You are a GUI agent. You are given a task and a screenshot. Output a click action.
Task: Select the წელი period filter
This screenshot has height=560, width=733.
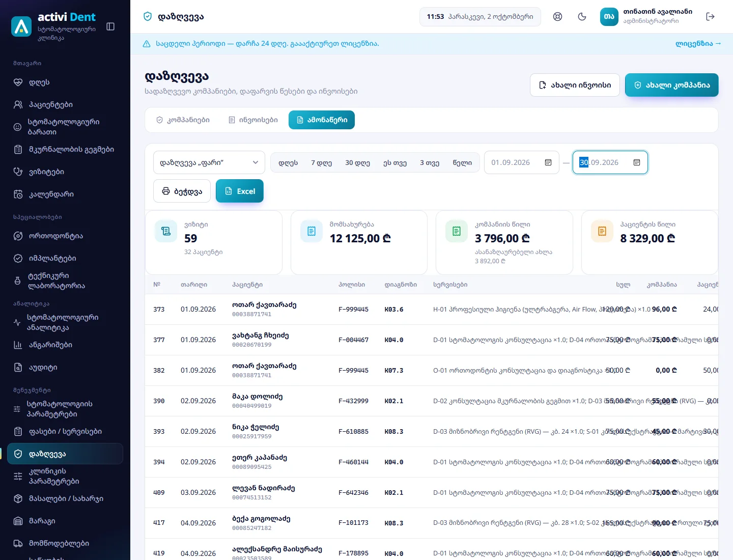point(462,163)
